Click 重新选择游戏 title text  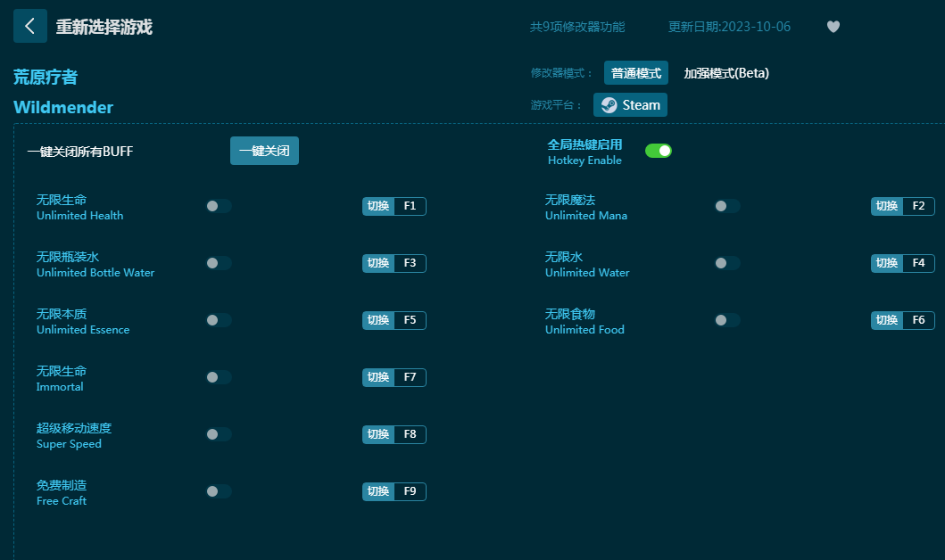tap(104, 27)
